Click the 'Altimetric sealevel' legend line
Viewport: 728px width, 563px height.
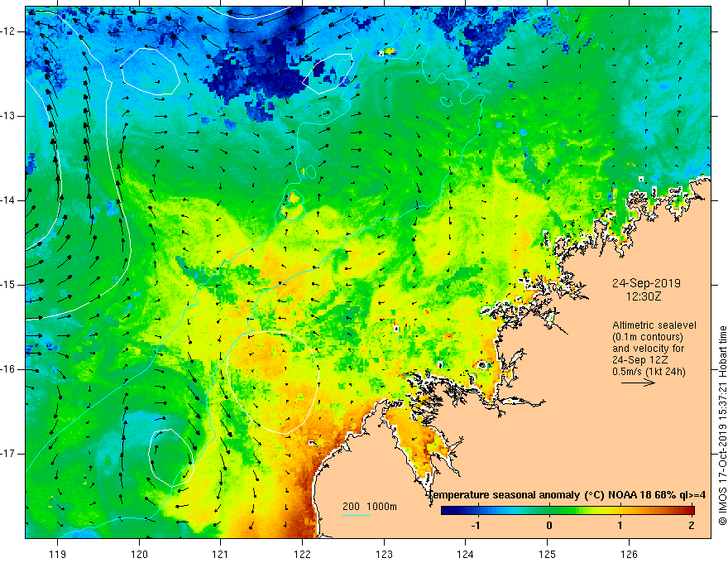(654, 325)
